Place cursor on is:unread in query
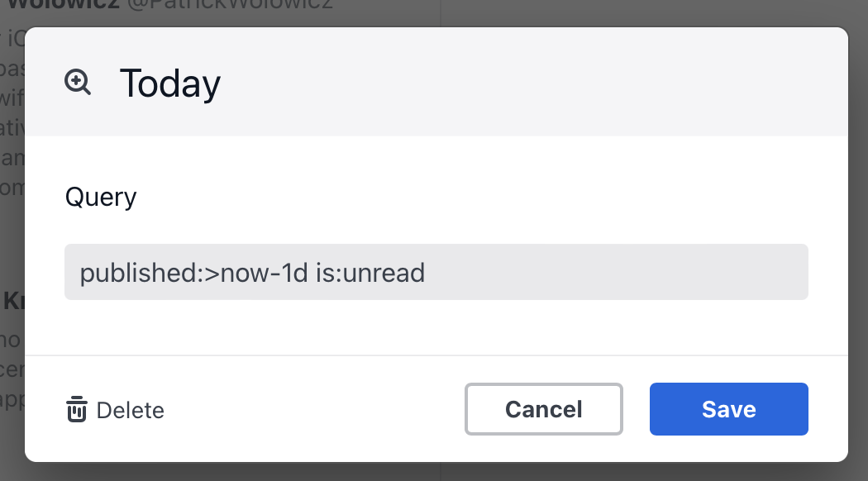This screenshot has width=868, height=481. 370,273
